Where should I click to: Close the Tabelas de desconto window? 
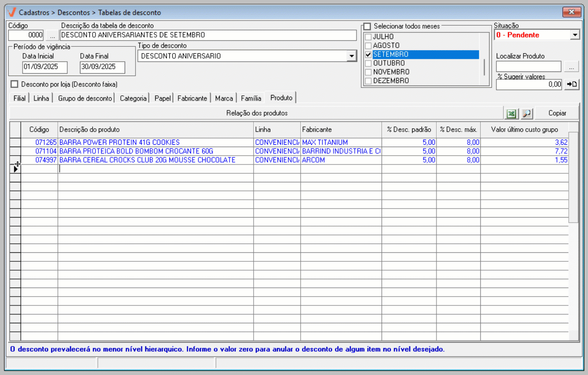[x=572, y=12]
